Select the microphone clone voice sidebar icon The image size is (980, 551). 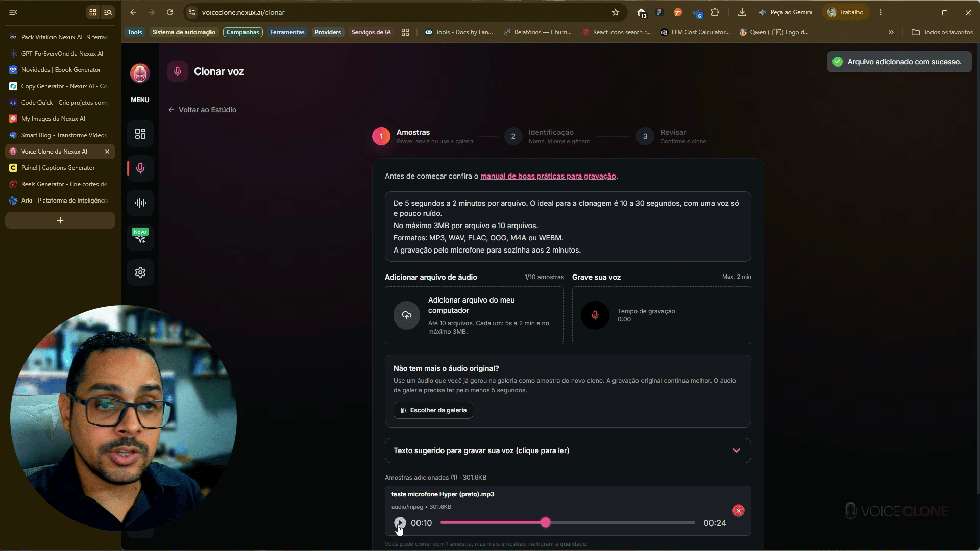click(x=140, y=168)
